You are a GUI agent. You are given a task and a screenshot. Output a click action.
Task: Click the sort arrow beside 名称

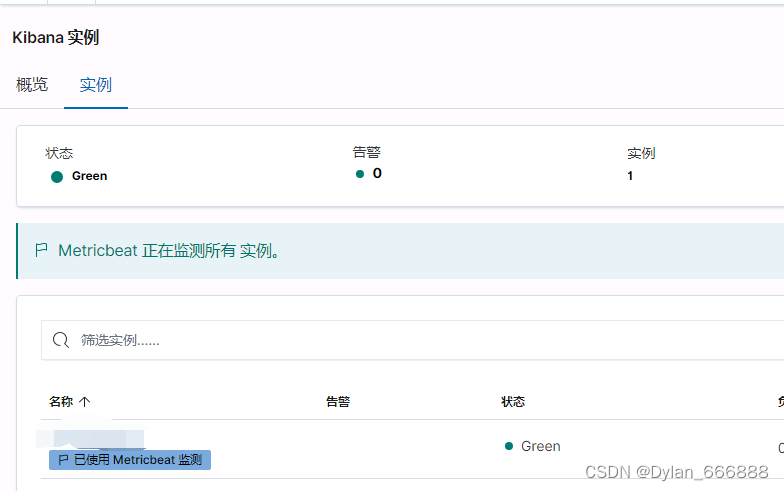(84, 401)
